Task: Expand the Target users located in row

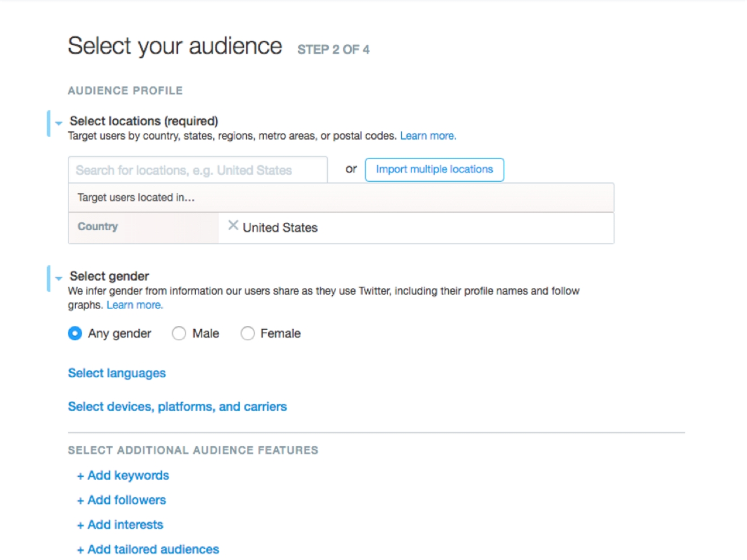Action: (134, 197)
